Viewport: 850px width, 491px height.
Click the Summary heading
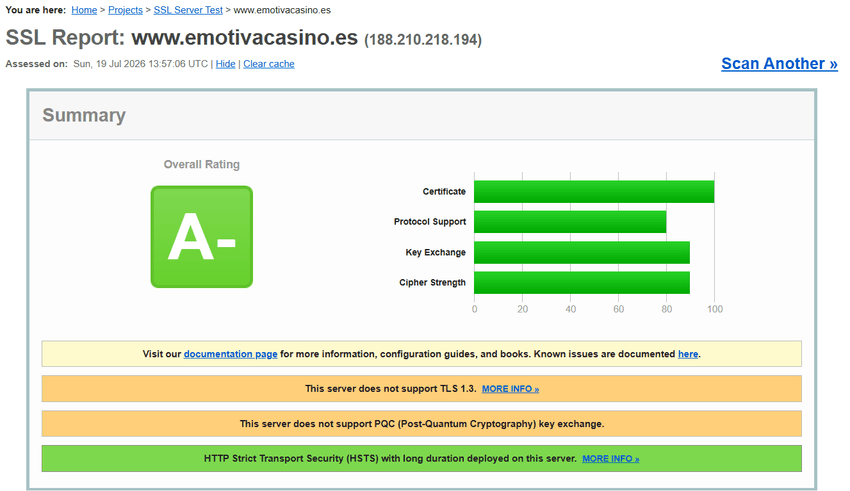click(x=84, y=115)
